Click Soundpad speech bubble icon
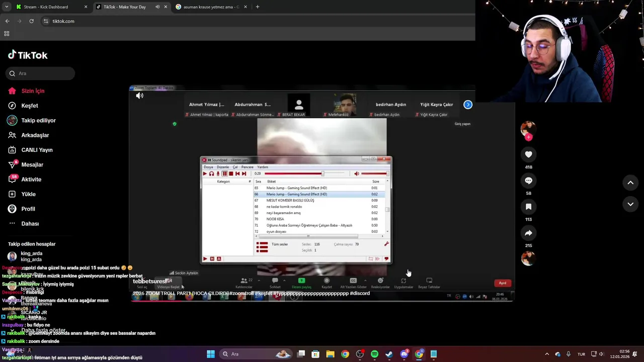This screenshot has width=644, height=362. 386,259
